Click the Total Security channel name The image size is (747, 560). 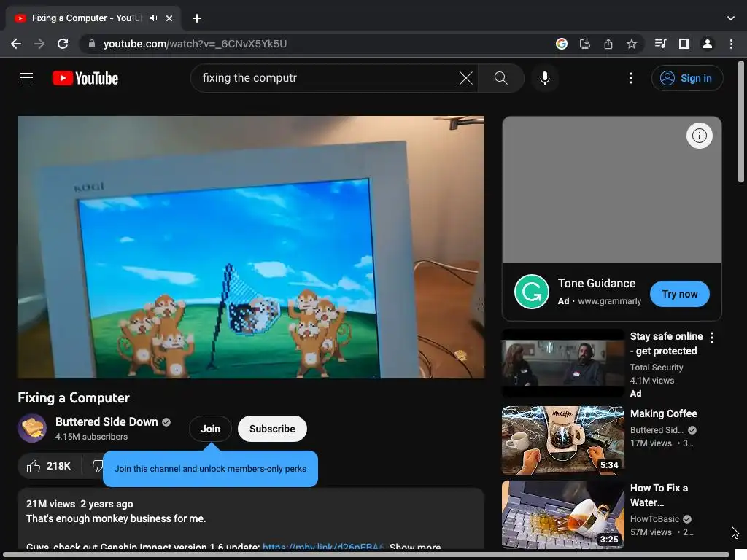(657, 367)
